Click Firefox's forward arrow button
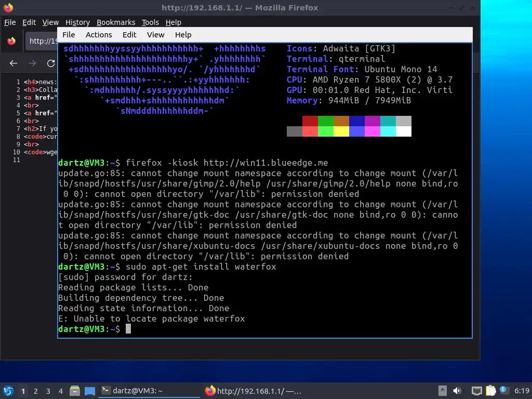Screen dimensions: 532x399 coord(32,63)
